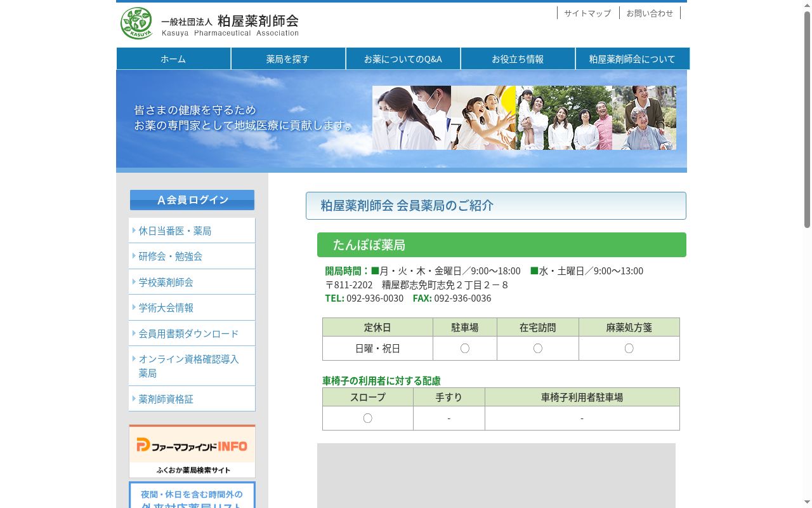Click the サイトマップ link
Screen dimensions: 812x508
pos(587,13)
